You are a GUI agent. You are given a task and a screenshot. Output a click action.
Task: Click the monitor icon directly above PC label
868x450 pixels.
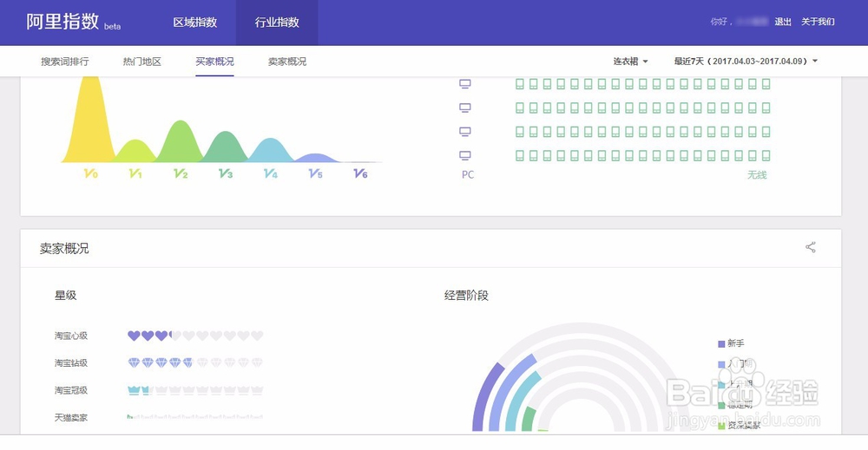tap(465, 156)
